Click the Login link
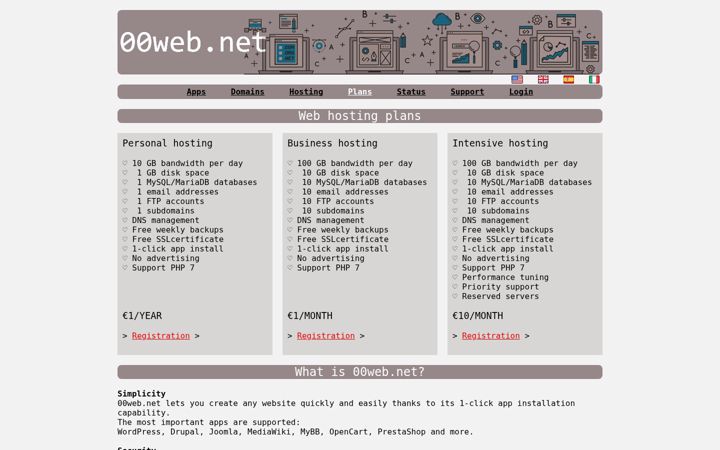The height and width of the screenshot is (450, 720). click(x=521, y=92)
